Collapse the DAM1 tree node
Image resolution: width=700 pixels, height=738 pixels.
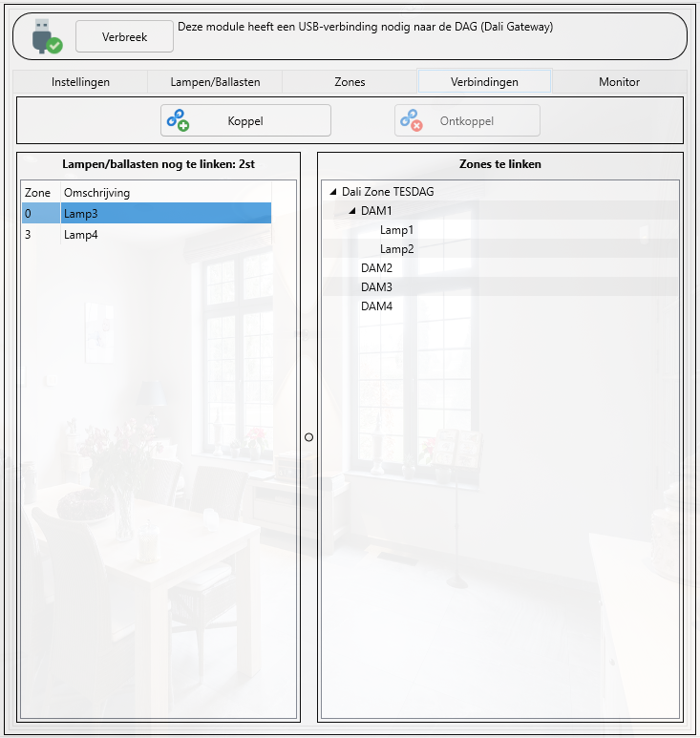352,211
